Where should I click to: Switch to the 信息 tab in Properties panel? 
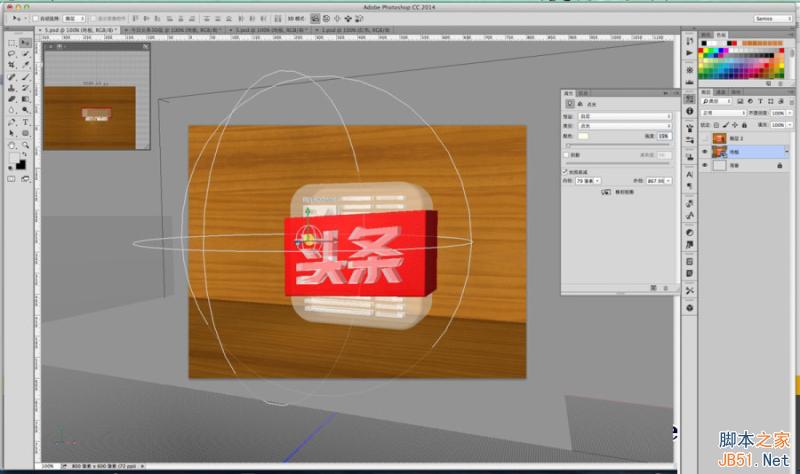click(x=583, y=93)
